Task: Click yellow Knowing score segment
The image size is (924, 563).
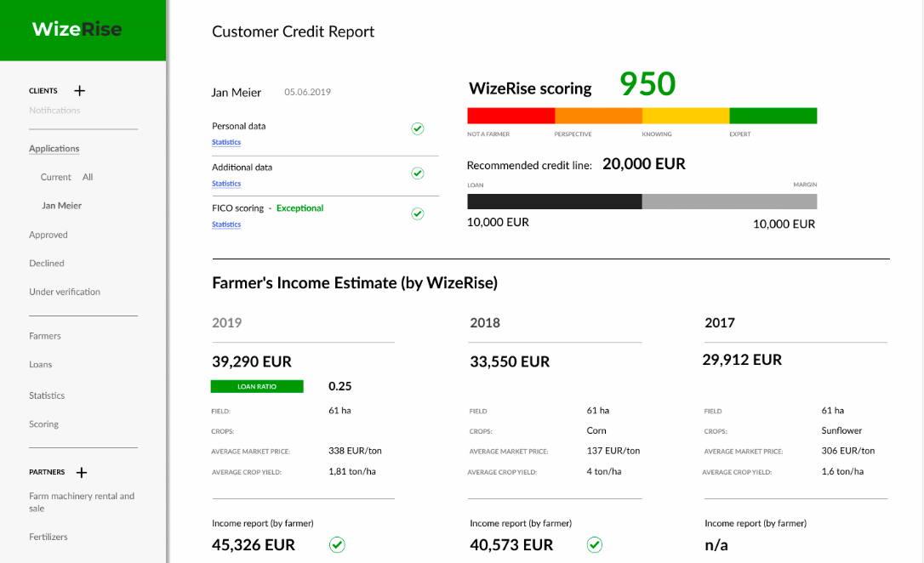Action: [686, 116]
